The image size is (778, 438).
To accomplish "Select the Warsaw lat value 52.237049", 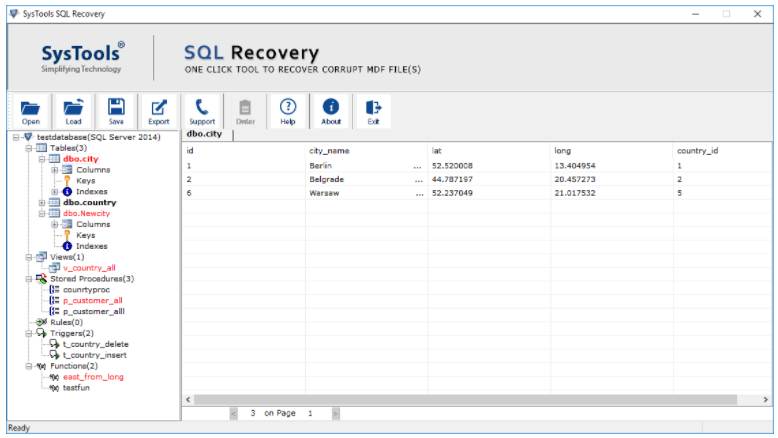I will pos(452,193).
